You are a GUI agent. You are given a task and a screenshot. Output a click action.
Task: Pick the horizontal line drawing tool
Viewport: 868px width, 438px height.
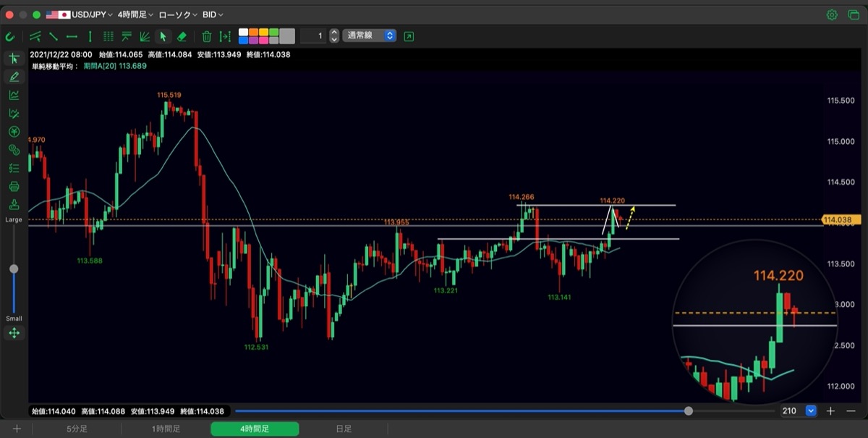click(x=72, y=35)
